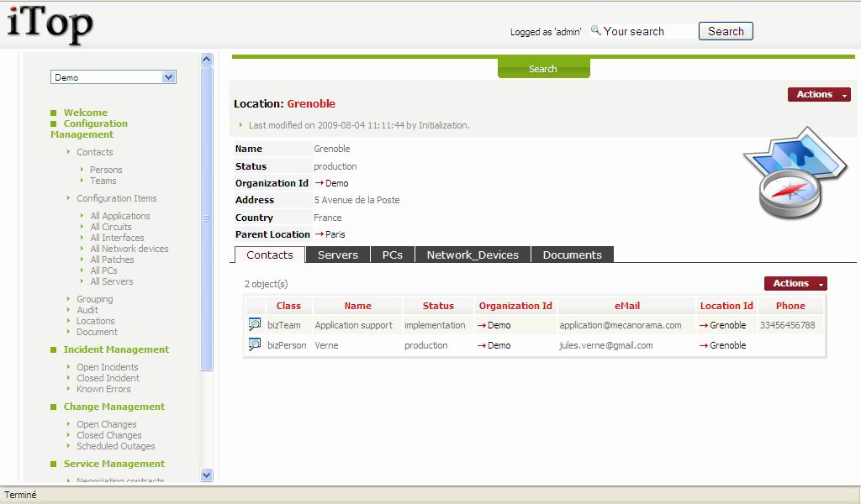This screenshot has width=861, height=504.
Task: Open Closed Changes in sidebar
Action: click(108, 435)
